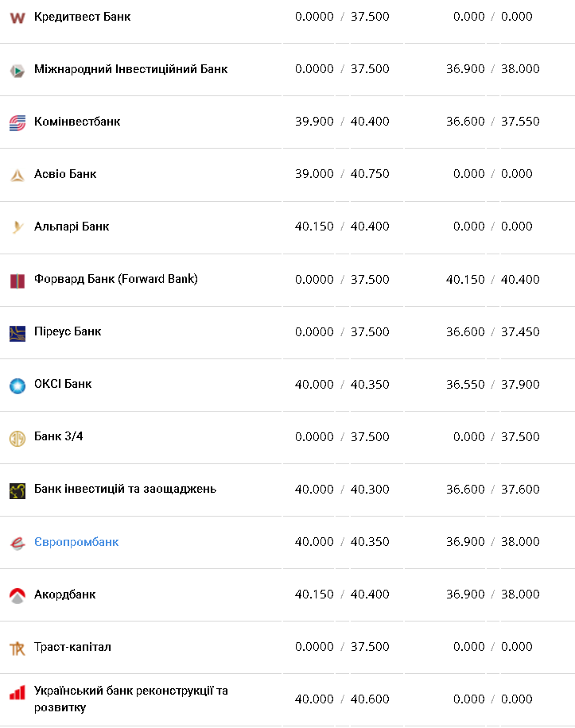The image size is (575, 728).
Task: Click the Комінвестбанк bank name
Action: tap(77, 122)
